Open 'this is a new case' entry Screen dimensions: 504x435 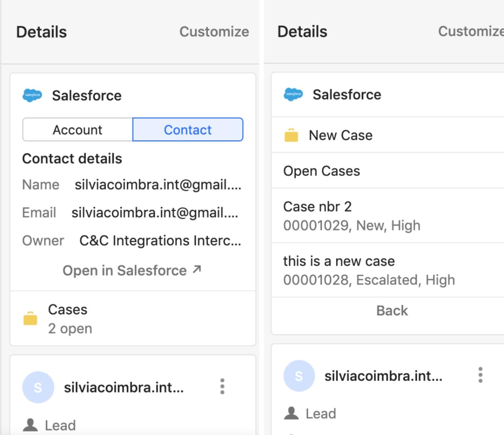(x=388, y=270)
